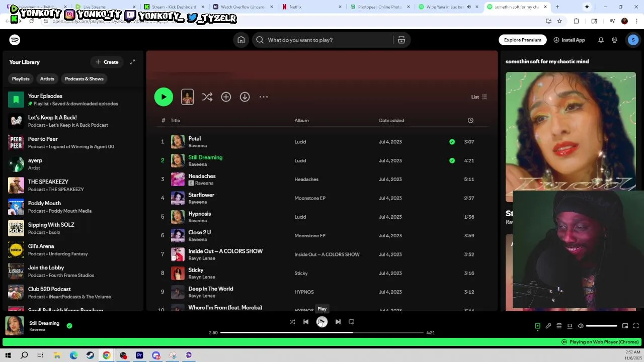This screenshot has height=362, width=644.
Task: Open Peer to Peer podcast
Action: (73, 142)
